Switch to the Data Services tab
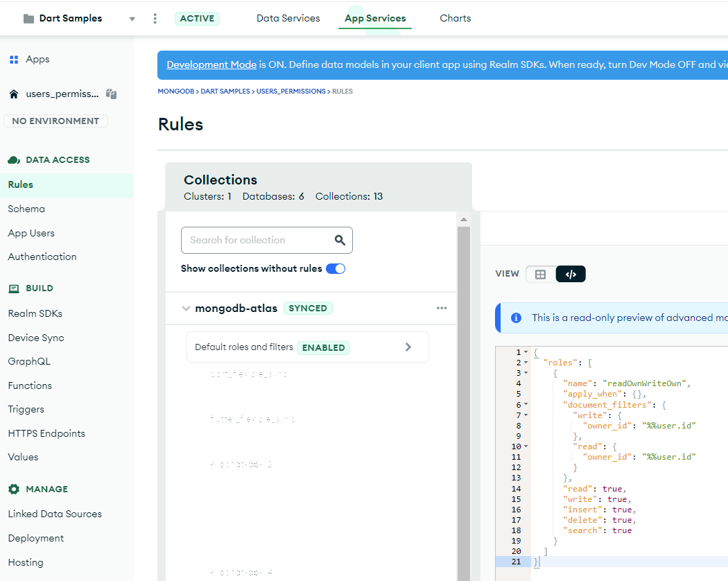 coord(288,19)
